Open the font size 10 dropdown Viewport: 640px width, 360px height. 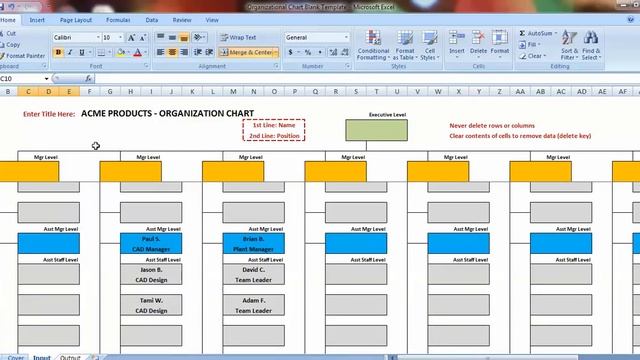[120, 38]
